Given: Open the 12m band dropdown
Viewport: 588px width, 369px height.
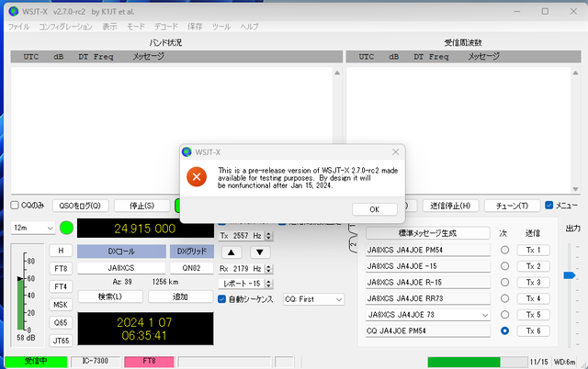Looking at the screenshot, I should click(x=33, y=228).
